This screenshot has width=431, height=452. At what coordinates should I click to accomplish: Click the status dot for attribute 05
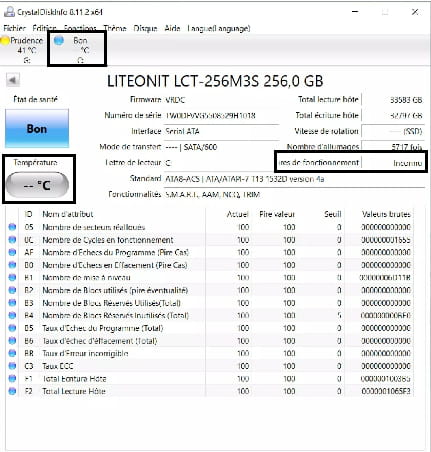(x=12, y=227)
